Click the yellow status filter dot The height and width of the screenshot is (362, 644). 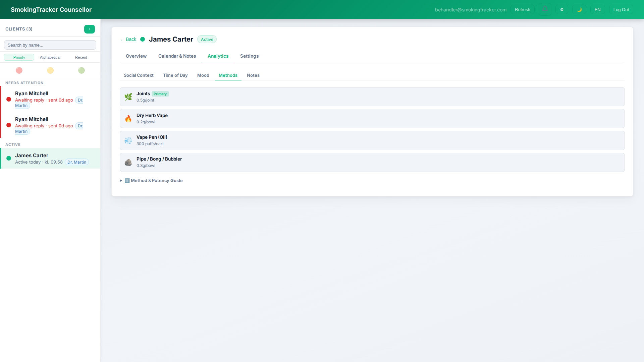50,70
